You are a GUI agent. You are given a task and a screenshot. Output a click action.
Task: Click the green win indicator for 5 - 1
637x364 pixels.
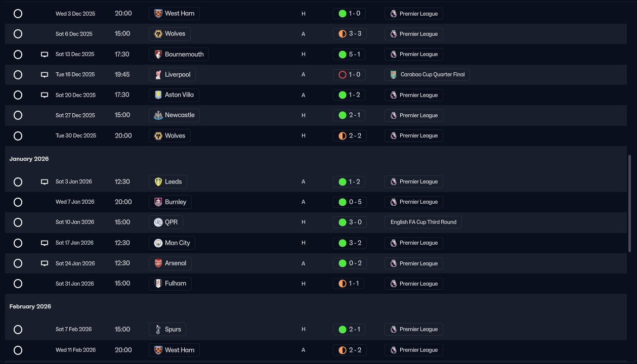point(343,55)
